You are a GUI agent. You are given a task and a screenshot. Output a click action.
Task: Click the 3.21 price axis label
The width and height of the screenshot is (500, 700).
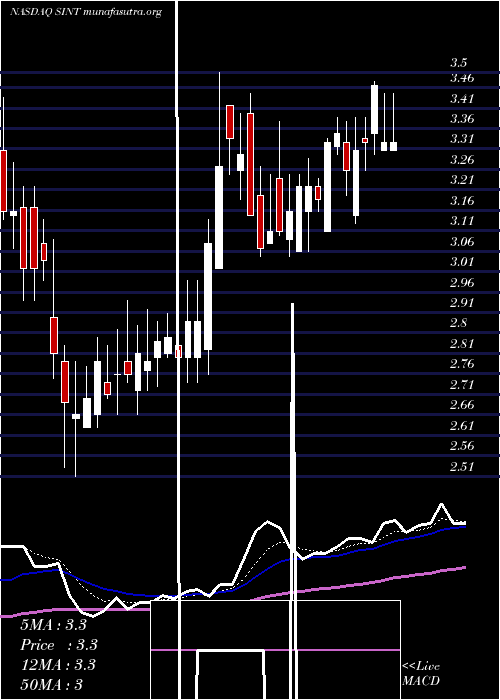(462, 180)
